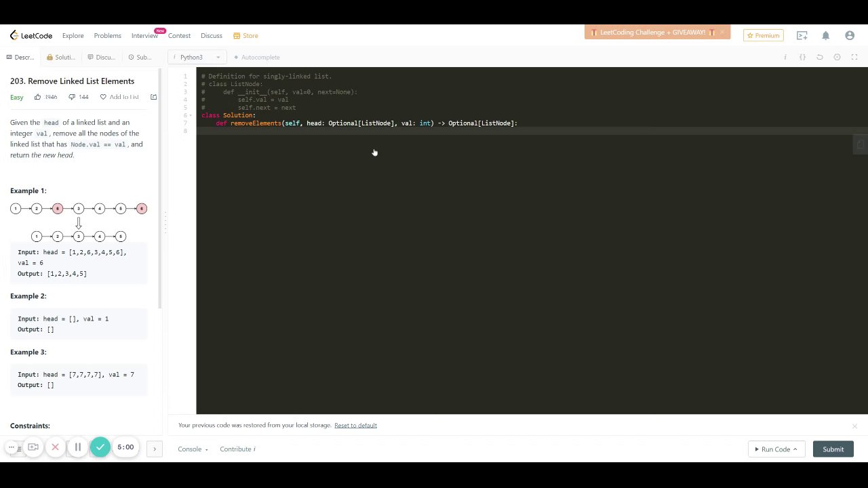Open the Interview menu
Viewport: 868px width, 488px height.
(x=144, y=35)
